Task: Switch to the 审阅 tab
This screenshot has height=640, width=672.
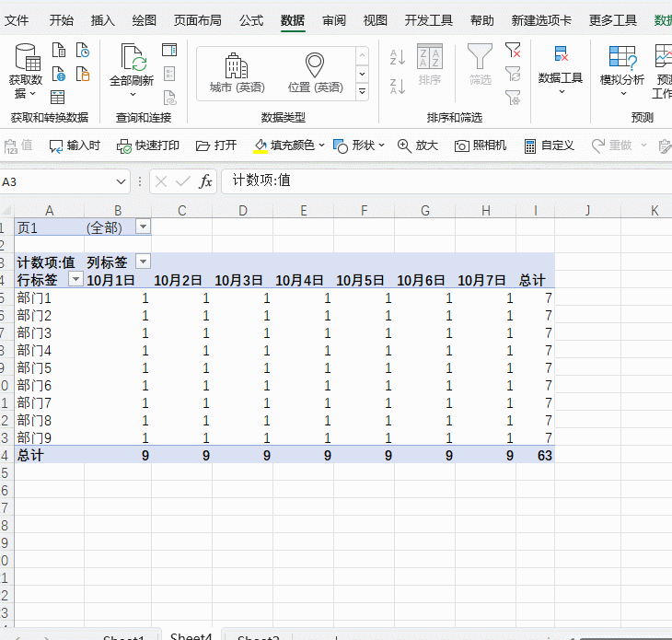Action: (334, 20)
